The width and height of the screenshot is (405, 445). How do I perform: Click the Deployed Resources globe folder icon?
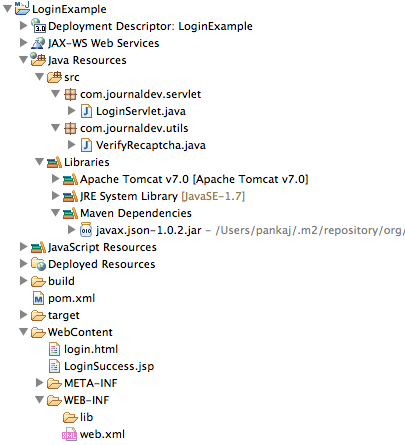pyautogui.click(x=38, y=264)
